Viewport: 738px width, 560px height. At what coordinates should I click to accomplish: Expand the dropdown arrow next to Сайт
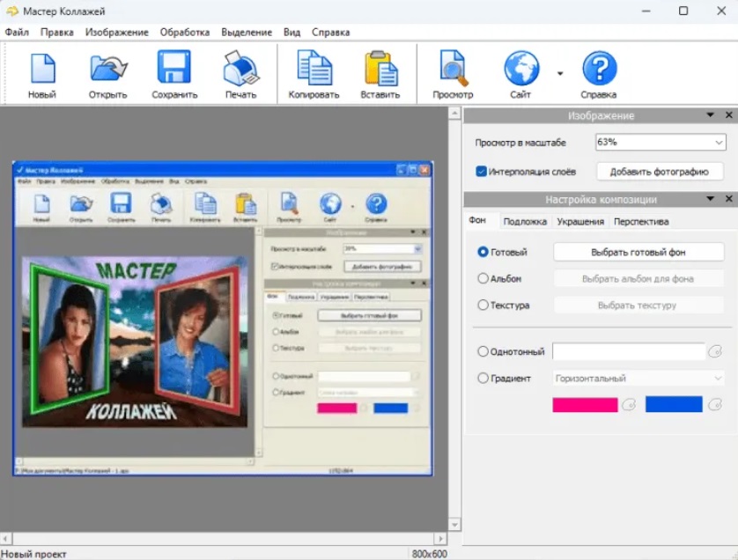[x=560, y=74]
